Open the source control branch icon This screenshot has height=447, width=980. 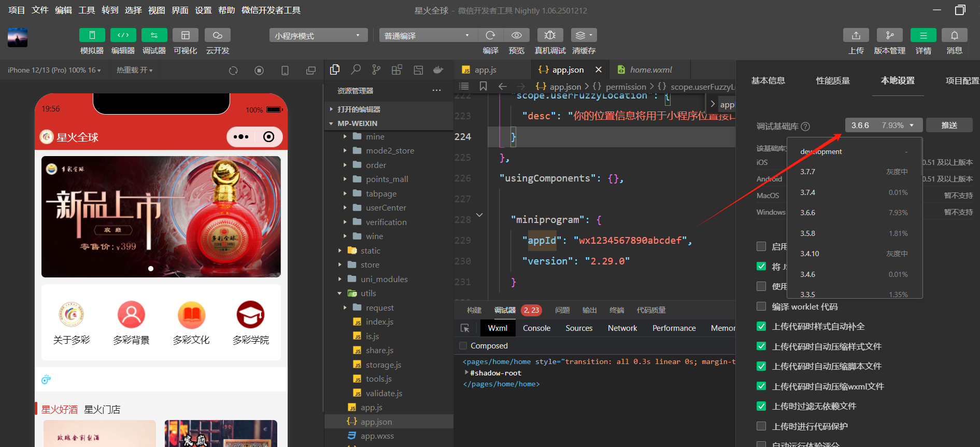click(376, 69)
